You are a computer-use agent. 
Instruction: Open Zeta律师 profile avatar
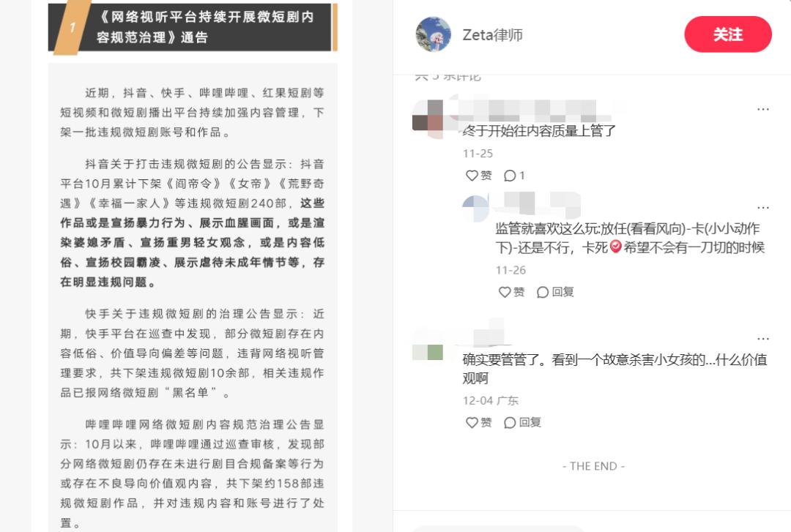(x=434, y=34)
